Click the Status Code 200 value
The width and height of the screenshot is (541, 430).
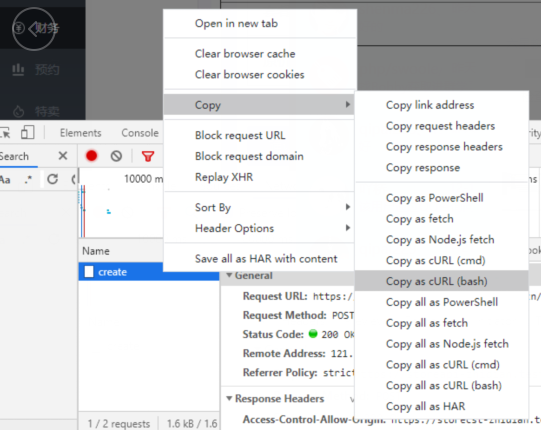(x=337, y=334)
